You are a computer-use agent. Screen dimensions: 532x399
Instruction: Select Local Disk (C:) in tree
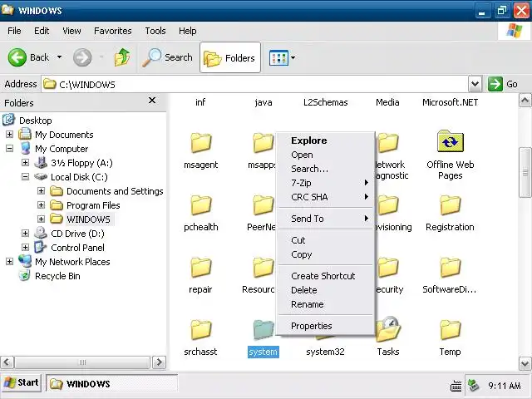(x=79, y=177)
